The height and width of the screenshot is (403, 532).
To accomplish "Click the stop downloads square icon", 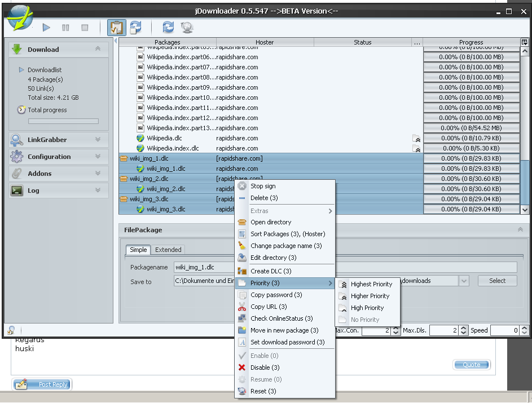I will [x=85, y=27].
